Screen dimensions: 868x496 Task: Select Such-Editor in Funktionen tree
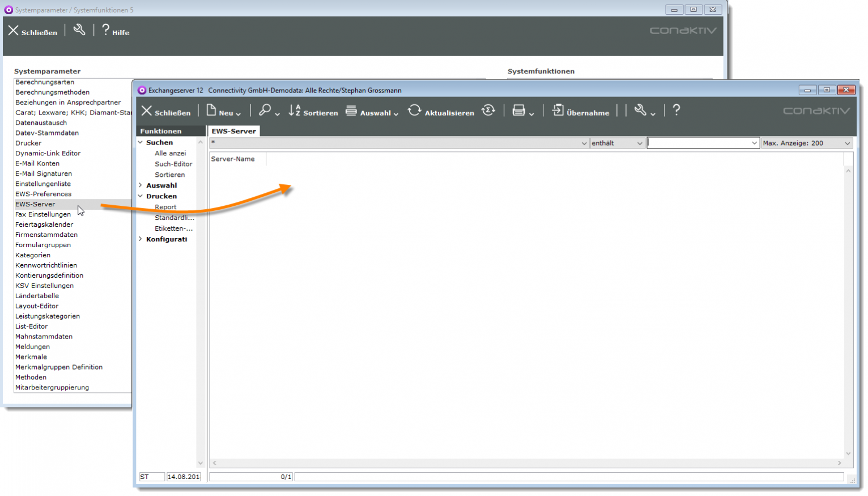coord(173,164)
